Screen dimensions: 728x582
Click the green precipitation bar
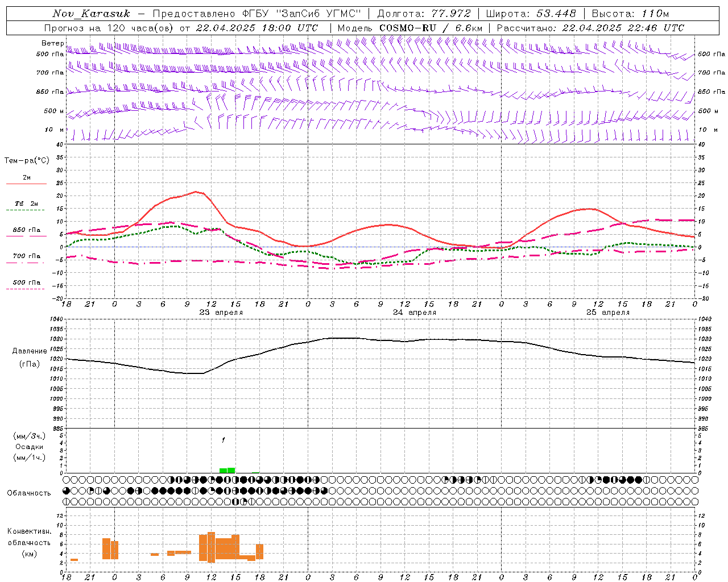click(227, 471)
